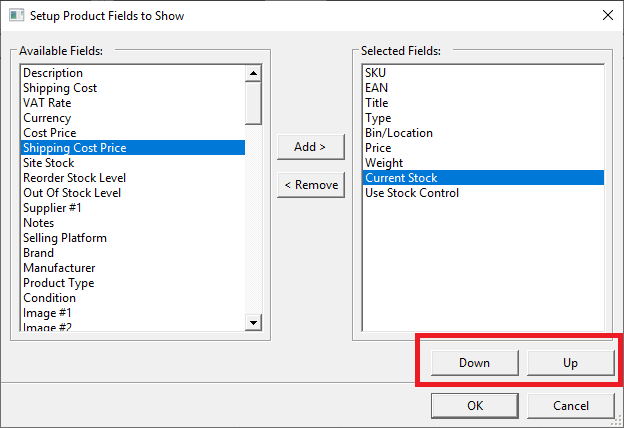624x428 pixels.
Task: Move selected field Down
Action: (474, 363)
